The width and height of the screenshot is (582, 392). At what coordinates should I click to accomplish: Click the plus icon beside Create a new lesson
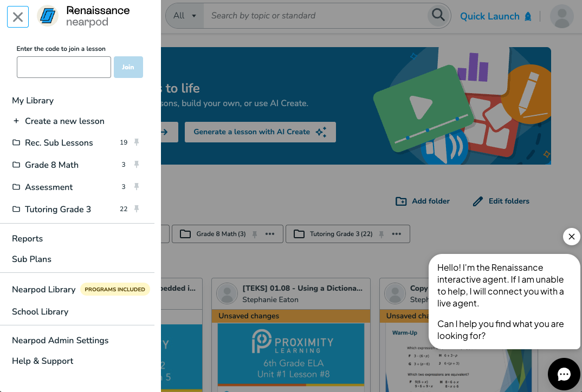[16, 121]
